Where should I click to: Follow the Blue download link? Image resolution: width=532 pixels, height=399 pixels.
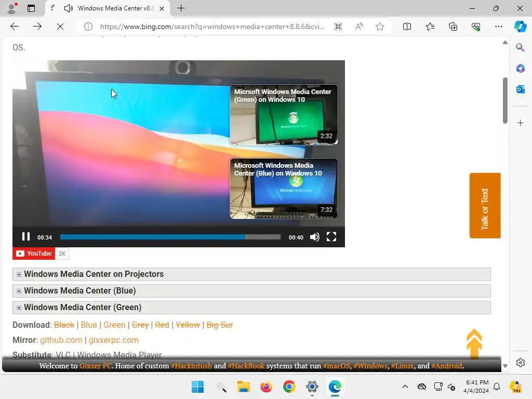pyautogui.click(x=89, y=325)
